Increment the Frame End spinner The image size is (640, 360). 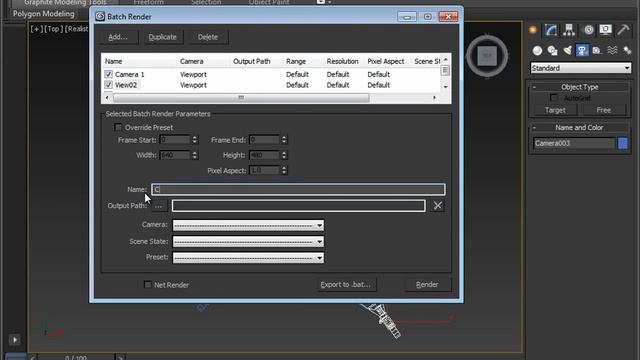point(284,138)
